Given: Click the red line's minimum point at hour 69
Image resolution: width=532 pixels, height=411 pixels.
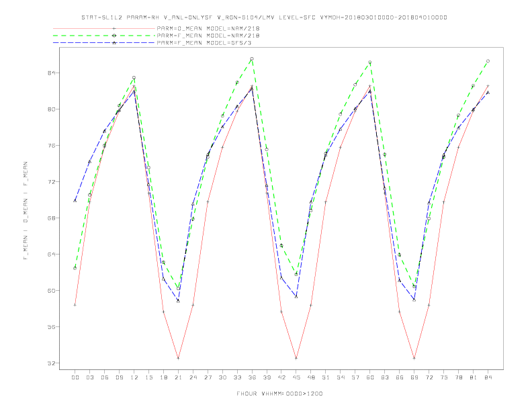Looking at the screenshot, I should [x=414, y=358].
